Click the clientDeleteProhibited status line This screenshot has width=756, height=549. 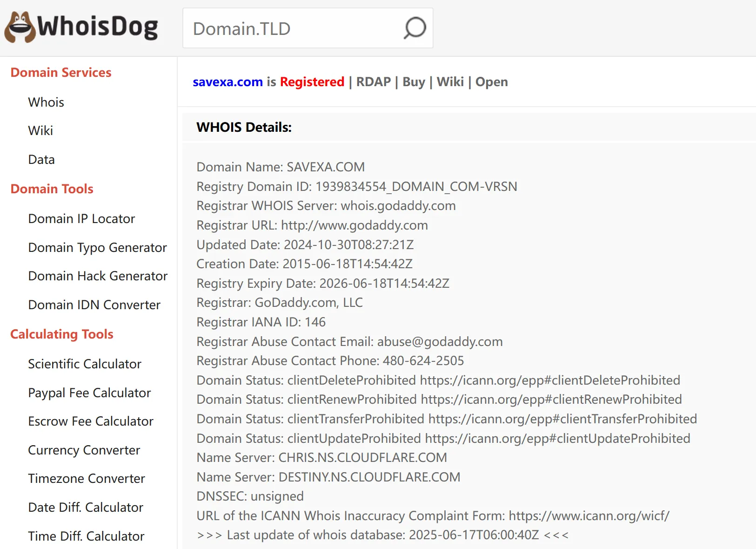point(438,380)
